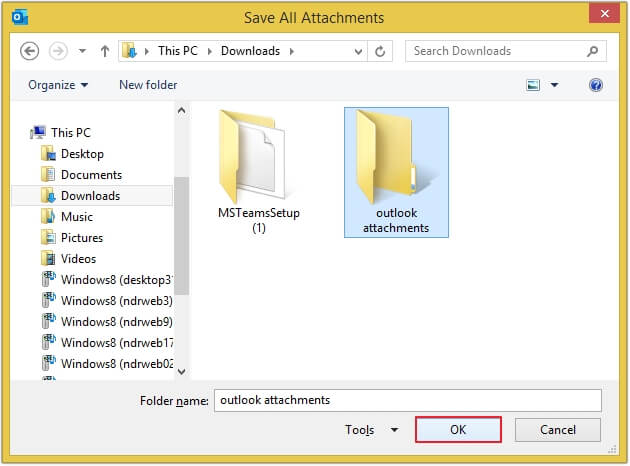Open Music in the navigation pane
The height and width of the screenshot is (466, 630).
[67, 217]
